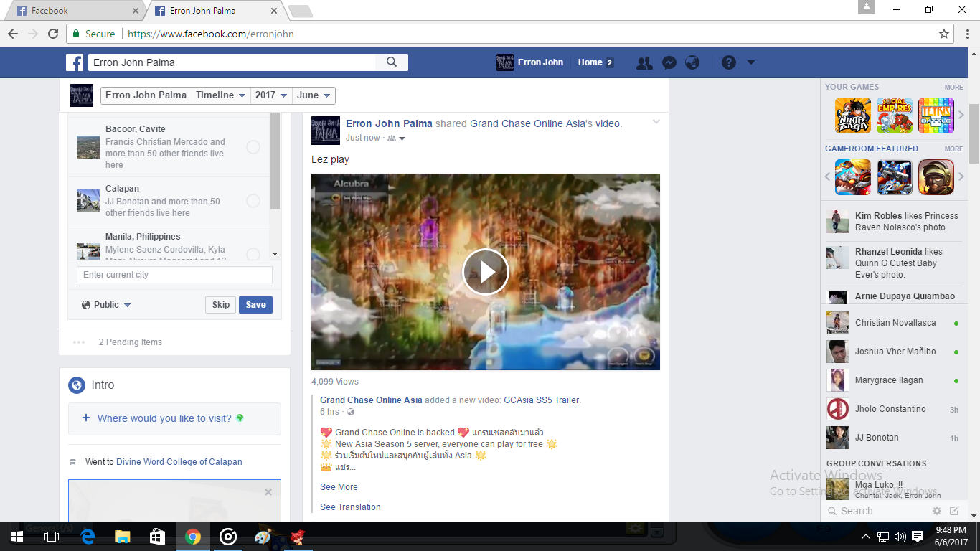Click the scroll-down arrow of the city list
The width and height of the screenshot is (980, 551).
click(275, 254)
